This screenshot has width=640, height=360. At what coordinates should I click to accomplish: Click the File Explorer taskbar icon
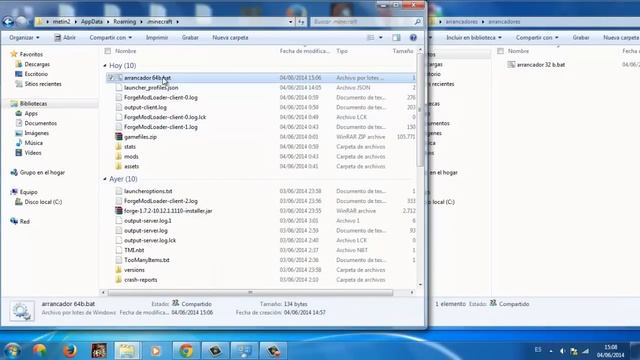click(127, 351)
